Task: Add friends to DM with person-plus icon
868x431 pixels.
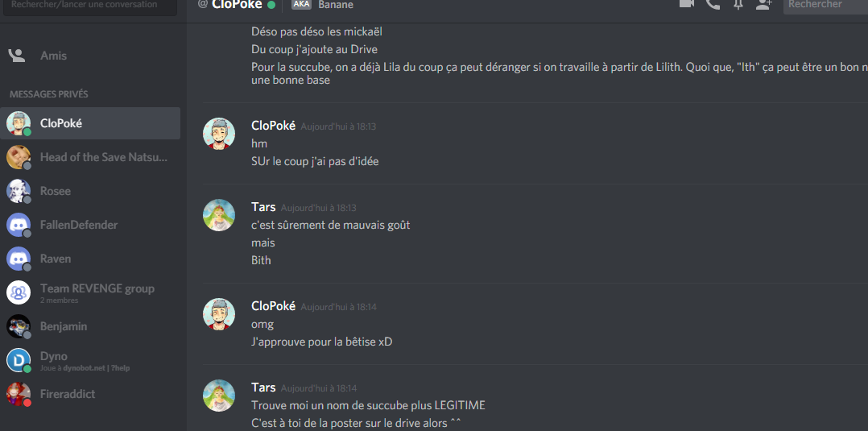Action: pyautogui.click(x=764, y=4)
